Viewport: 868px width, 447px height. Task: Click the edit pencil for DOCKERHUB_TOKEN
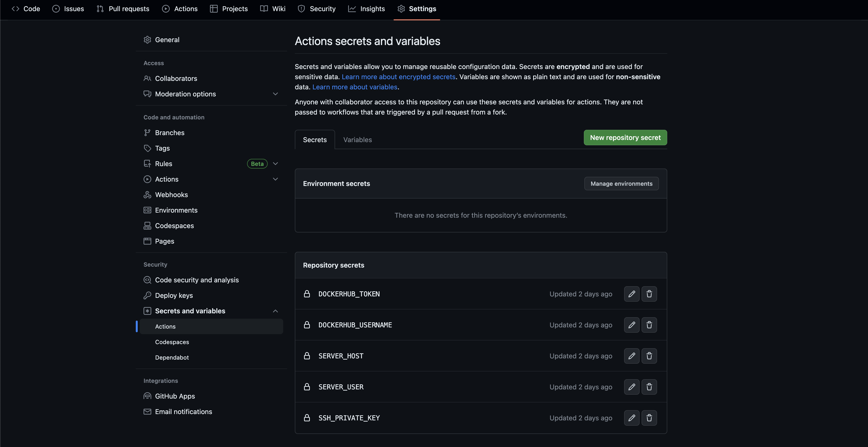(x=631, y=294)
